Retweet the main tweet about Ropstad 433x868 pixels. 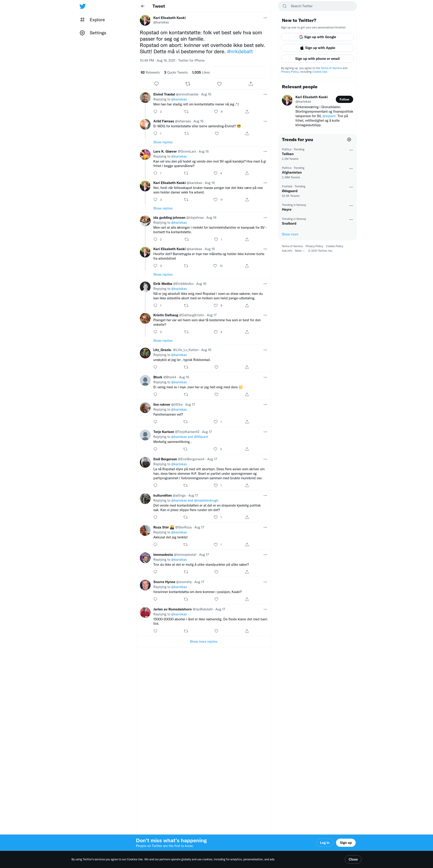pos(188,84)
